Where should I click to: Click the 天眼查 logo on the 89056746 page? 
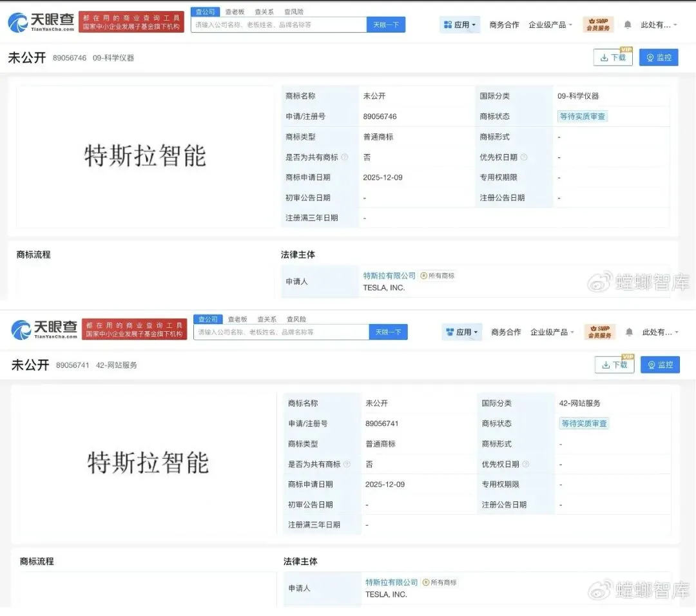tap(41, 22)
